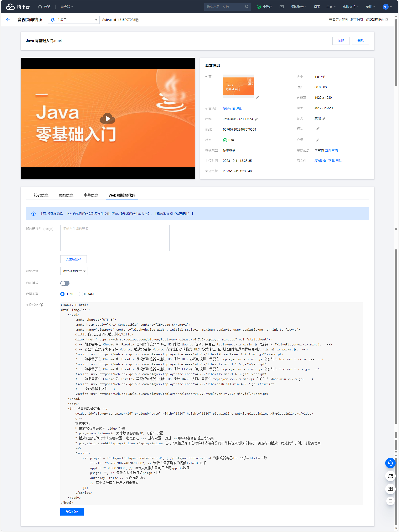The height and width of the screenshot is (532, 399).
Task: Open the 小程序 mini program icon
Action: click(259, 6)
